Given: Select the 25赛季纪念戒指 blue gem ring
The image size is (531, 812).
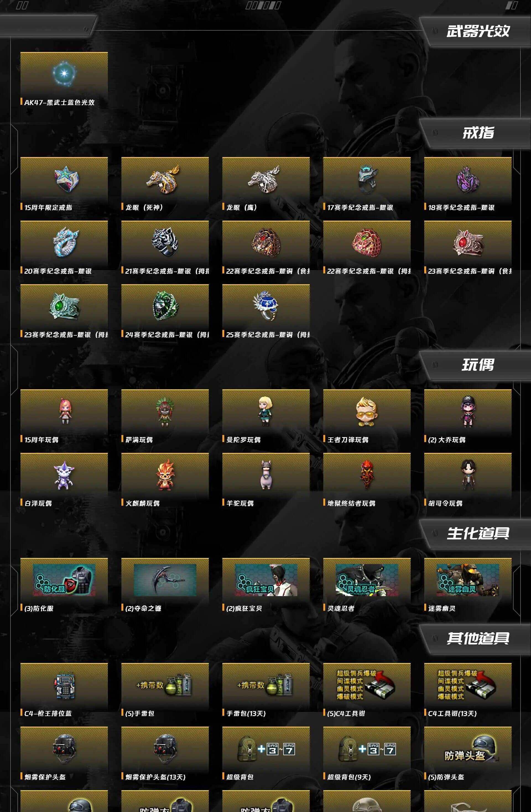Looking at the screenshot, I should point(266,312).
